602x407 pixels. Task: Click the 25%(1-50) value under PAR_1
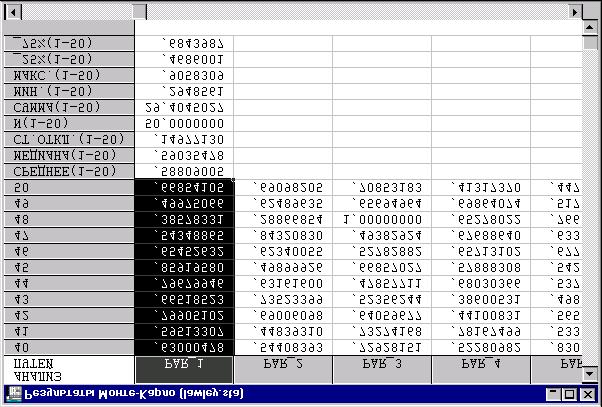pyautogui.click(x=184, y=59)
